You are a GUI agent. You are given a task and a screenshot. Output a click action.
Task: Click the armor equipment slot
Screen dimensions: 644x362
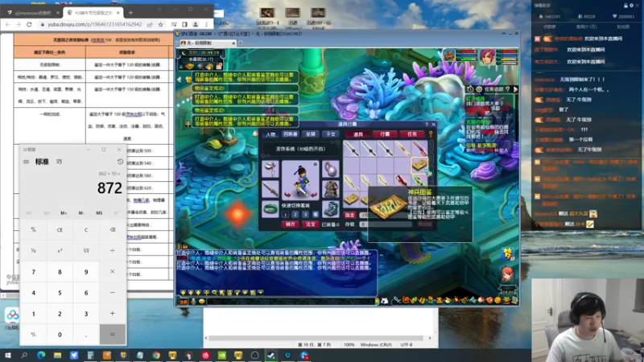(x=331, y=190)
